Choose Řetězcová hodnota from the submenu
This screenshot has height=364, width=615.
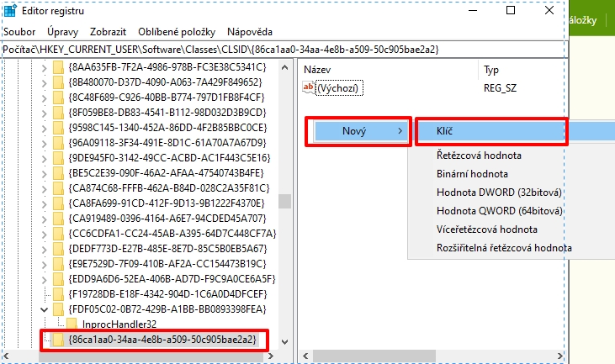coord(479,156)
